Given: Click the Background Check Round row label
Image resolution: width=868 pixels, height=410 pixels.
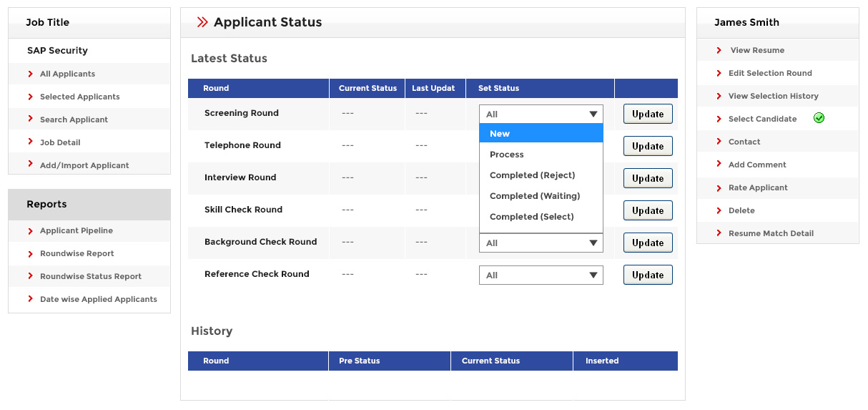Looking at the screenshot, I should click(x=260, y=242).
